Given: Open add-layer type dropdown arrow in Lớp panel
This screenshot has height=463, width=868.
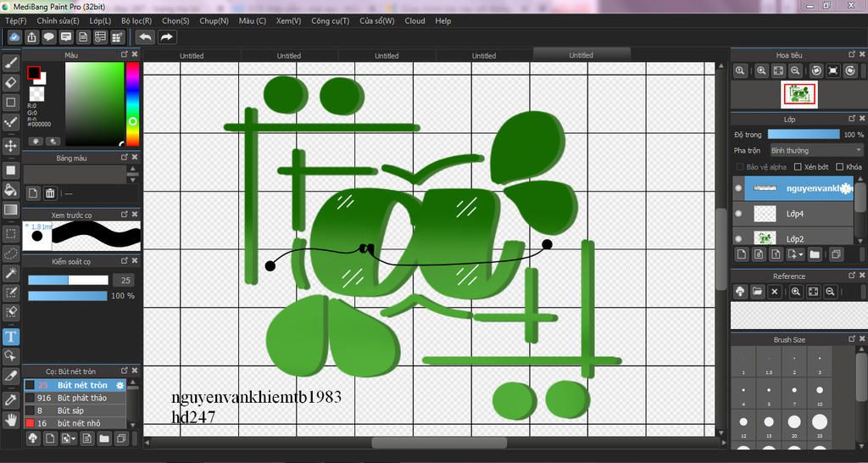Looking at the screenshot, I should click(801, 254).
